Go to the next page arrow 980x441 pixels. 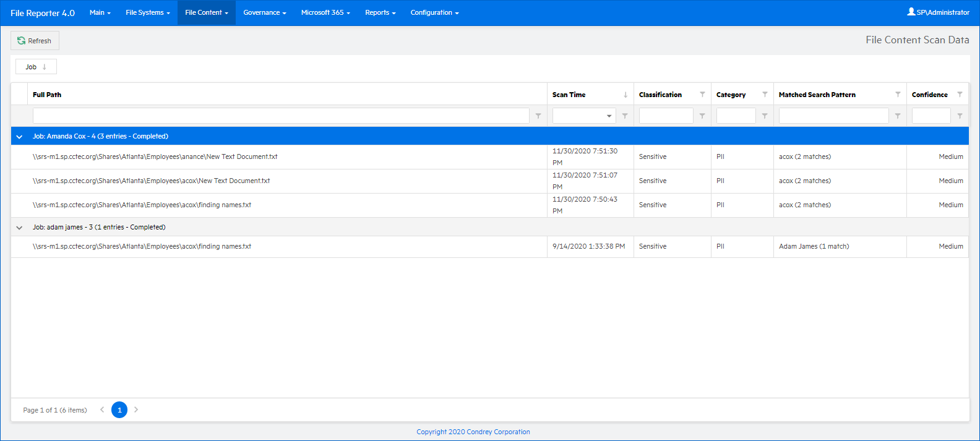(x=136, y=409)
